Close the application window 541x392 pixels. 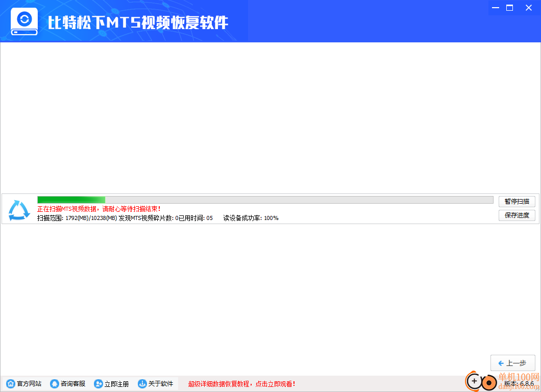(x=529, y=8)
